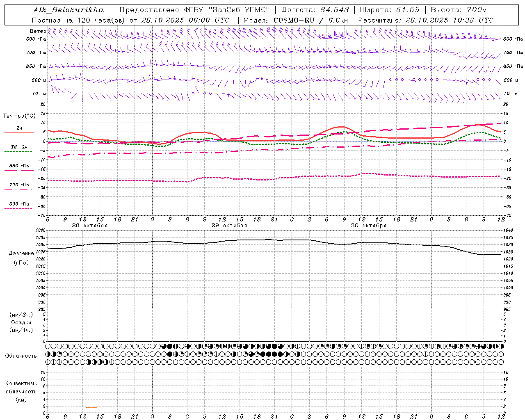Click 'Модель COSMO-RU / 6.6км' text
Image resolution: width=525 pixels, height=420 pixels.
coord(296,20)
